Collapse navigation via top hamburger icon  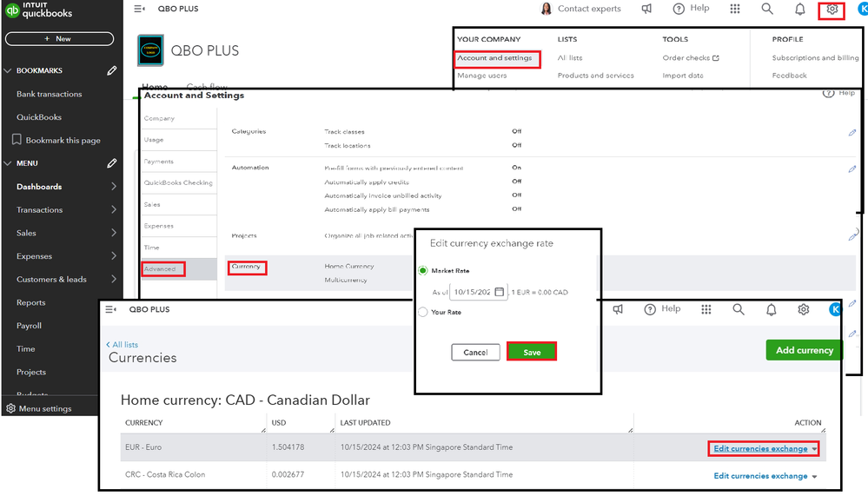coord(140,9)
